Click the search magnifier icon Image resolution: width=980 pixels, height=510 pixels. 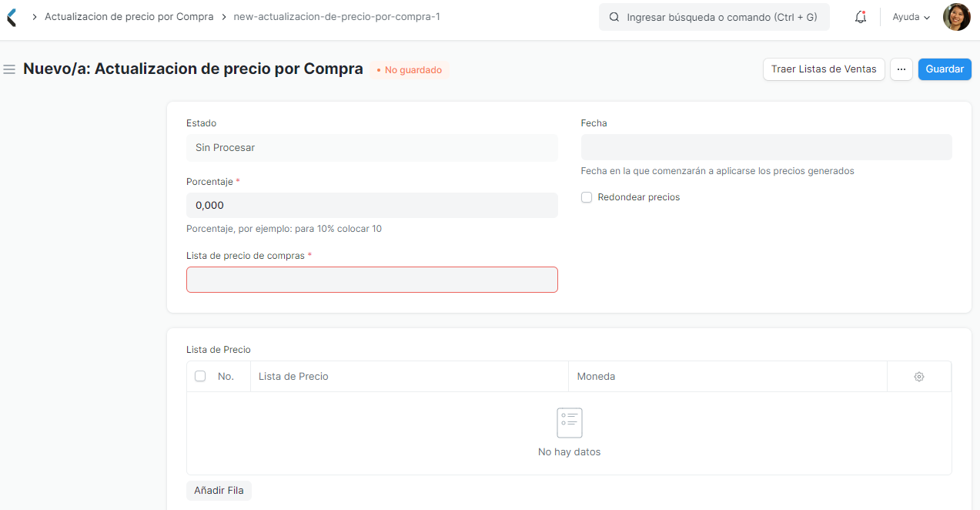point(614,16)
